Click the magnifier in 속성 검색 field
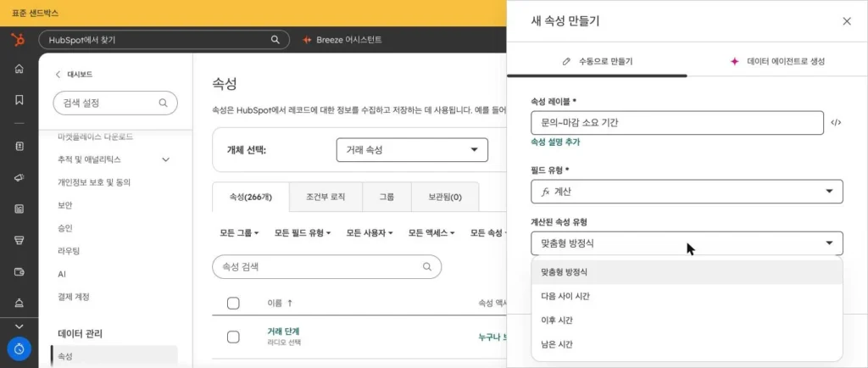The image size is (868, 368). pyautogui.click(x=427, y=267)
